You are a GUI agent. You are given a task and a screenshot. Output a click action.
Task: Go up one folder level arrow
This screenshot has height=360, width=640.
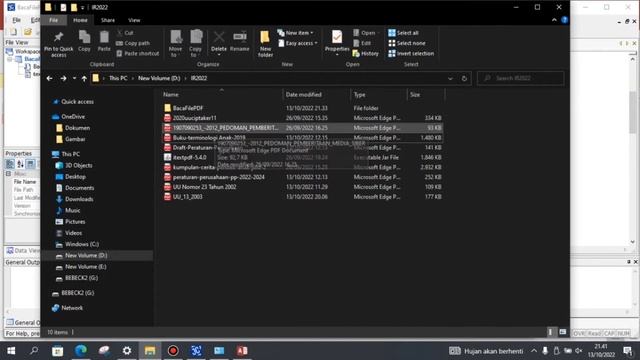click(x=84, y=78)
